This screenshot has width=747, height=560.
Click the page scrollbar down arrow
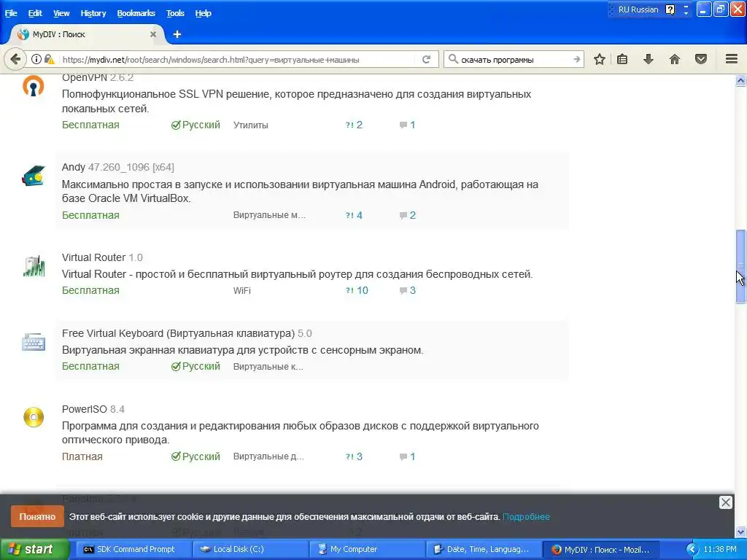pos(740,532)
